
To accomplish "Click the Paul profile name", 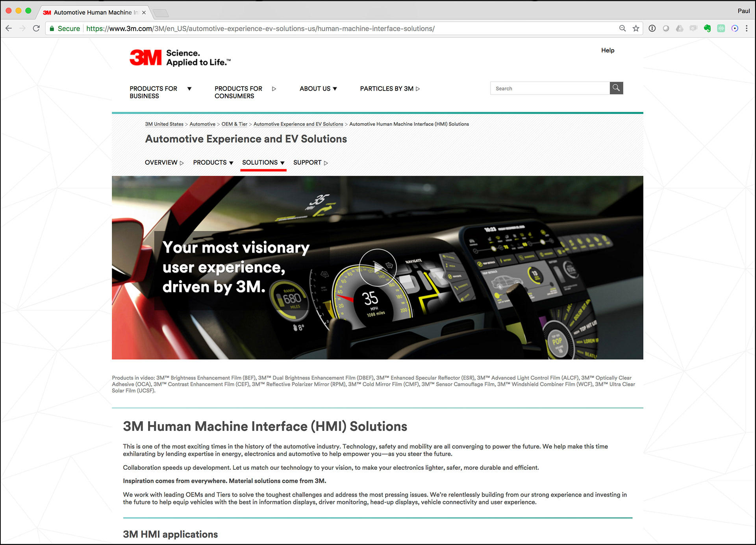I will click(743, 11).
